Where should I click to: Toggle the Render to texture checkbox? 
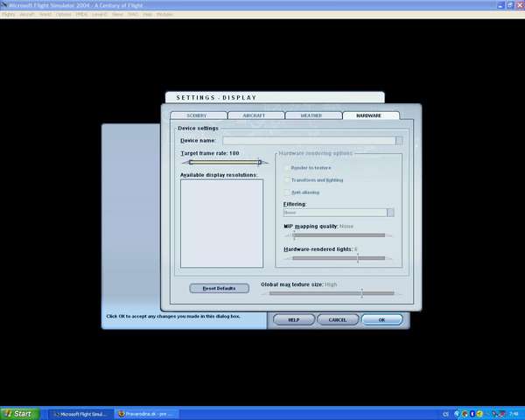[x=287, y=168]
